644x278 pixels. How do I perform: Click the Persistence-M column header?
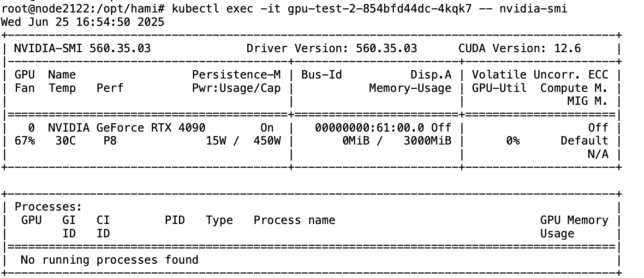[x=236, y=75]
